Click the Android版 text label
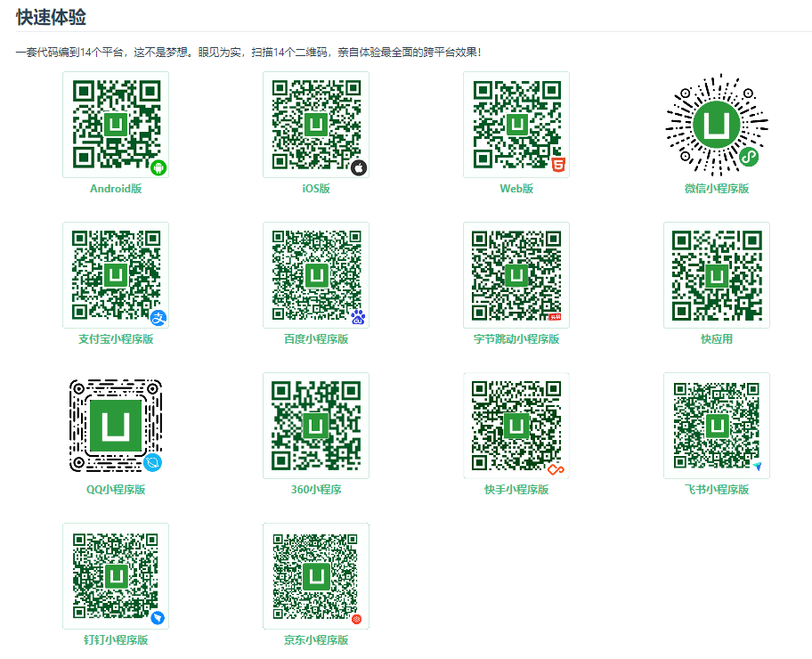This screenshot has width=812, height=659. tap(116, 189)
